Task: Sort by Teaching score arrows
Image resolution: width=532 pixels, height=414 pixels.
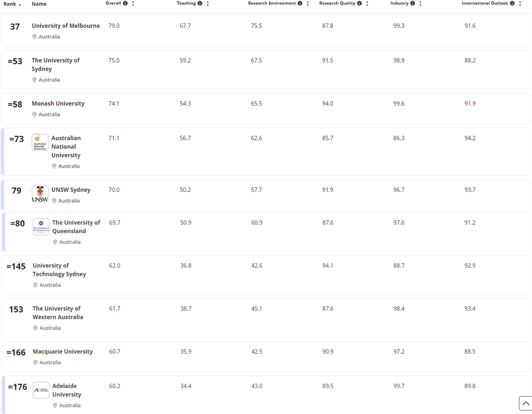Action: point(208,3)
